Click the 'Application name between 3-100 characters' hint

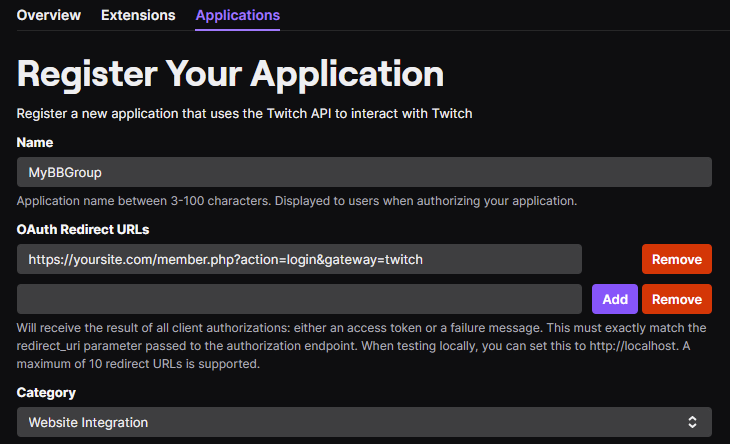pos(297,201)
